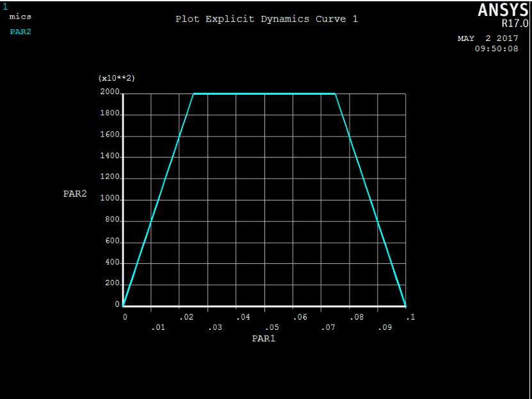Click the timestamp 09:50:08
Screen dimensions: 532x399
pos(496,49)
